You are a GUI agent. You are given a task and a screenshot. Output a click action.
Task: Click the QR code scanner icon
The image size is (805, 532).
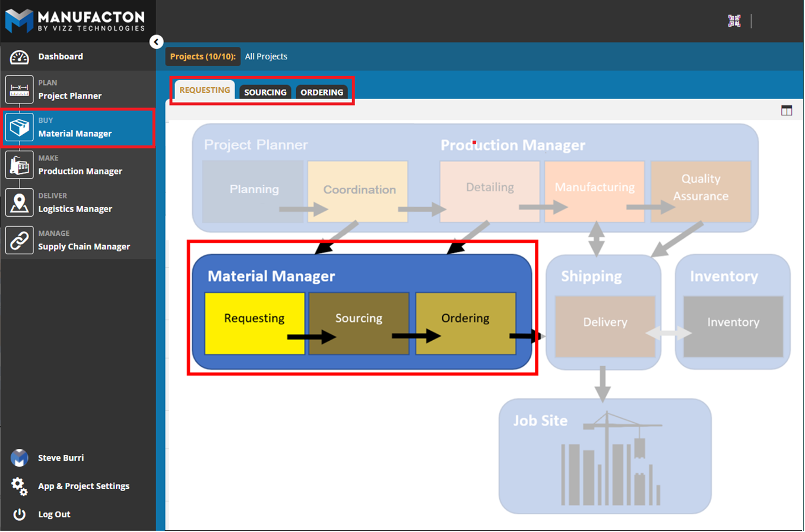point(734,21)
